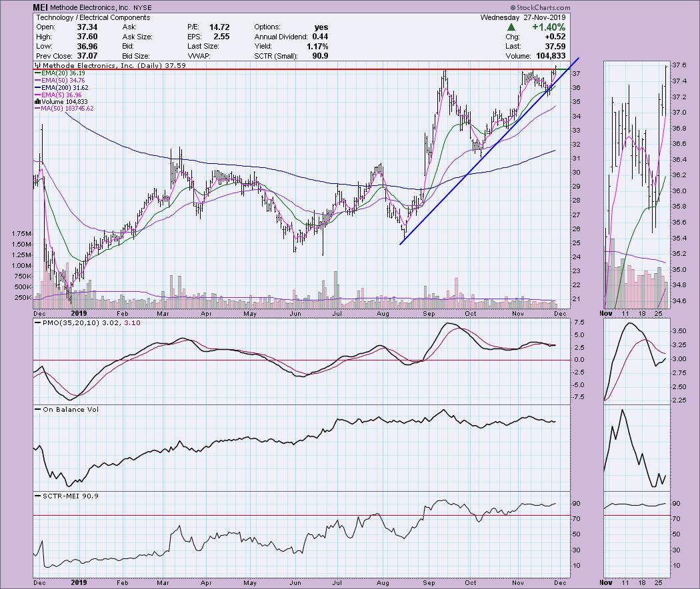700x589 pixels.
Task: Click the SCTR (Small) value 90.9
Action: tap(320, 56)
